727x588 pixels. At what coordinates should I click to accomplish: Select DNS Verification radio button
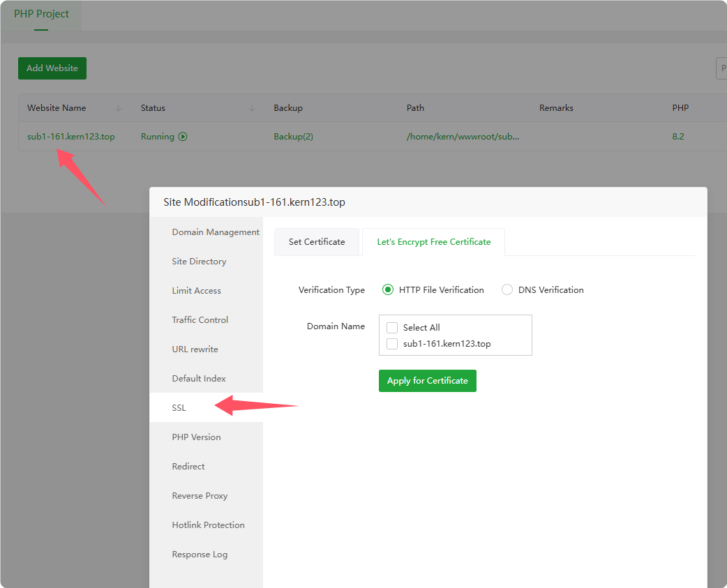click(507, 289)
